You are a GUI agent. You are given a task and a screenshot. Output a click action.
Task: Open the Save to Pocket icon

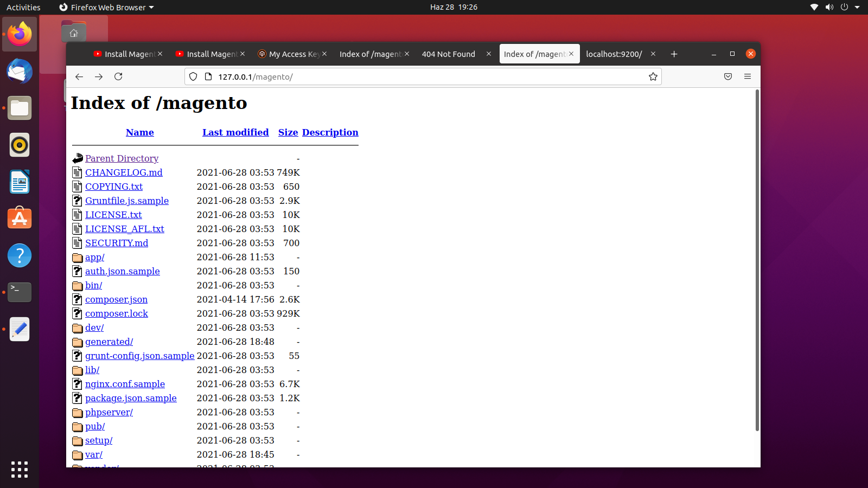click(x=728, y=76)
